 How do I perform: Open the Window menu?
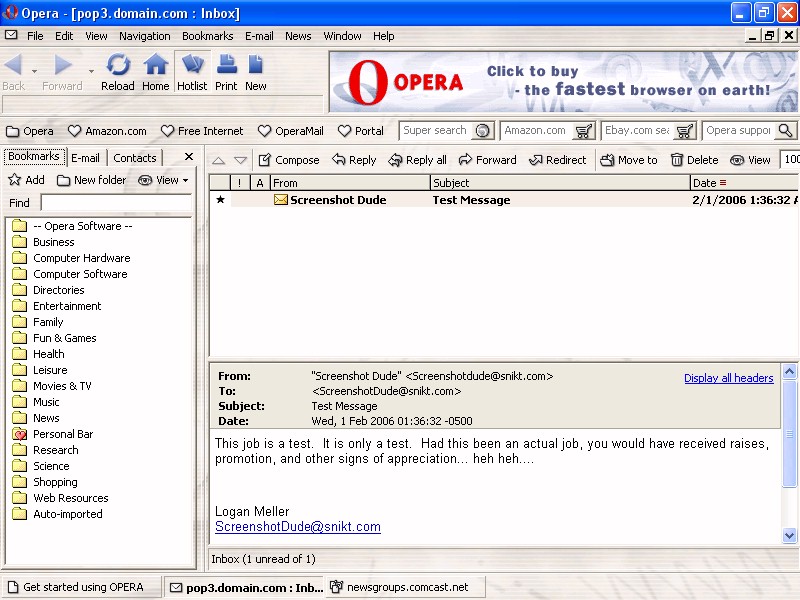click(342, 36)
